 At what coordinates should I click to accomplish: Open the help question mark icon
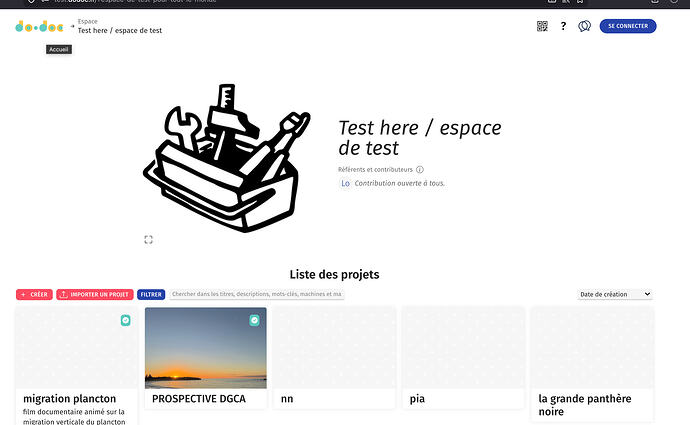point(563,26)
